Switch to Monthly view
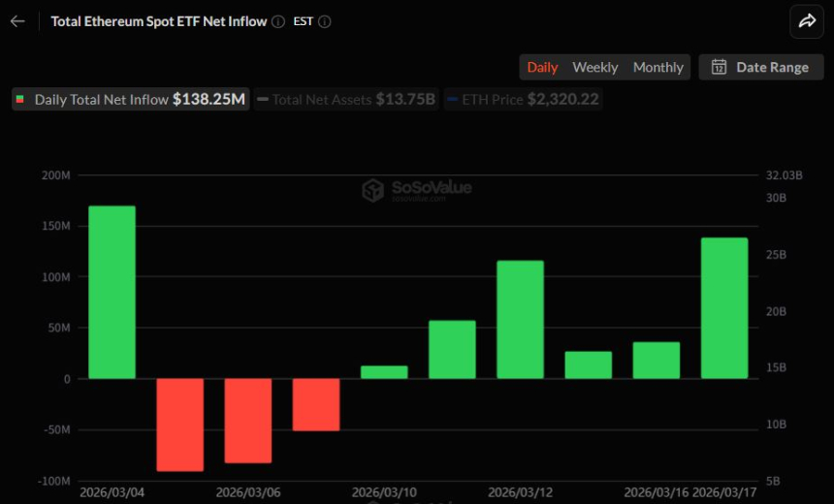The width and height of the screenshot is (834, 504). [x=658, y=67]
